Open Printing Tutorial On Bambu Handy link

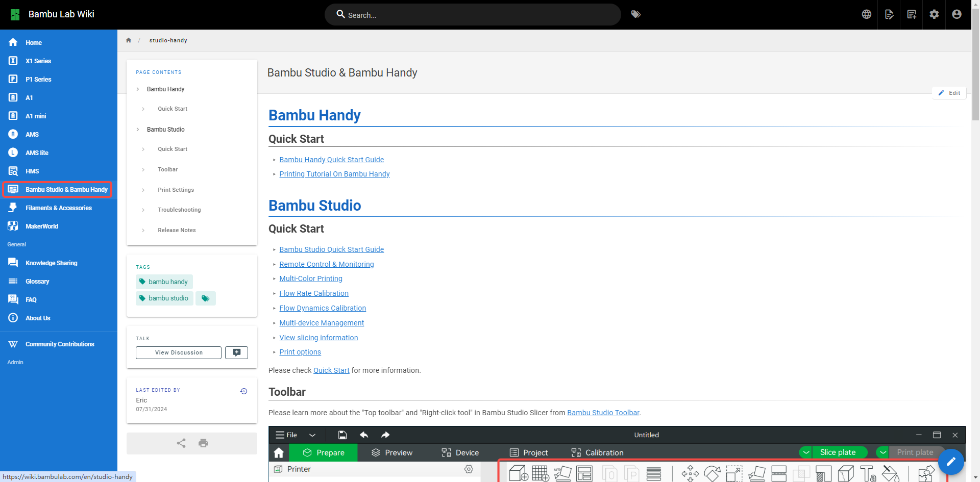(x=334, y=174)
